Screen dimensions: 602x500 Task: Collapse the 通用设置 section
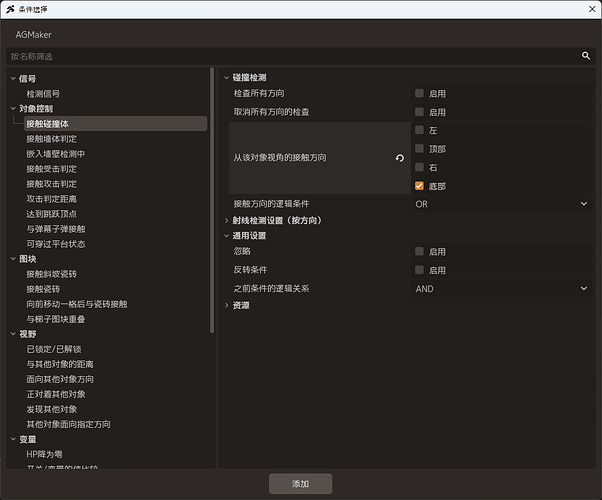(x=227, y=236)
